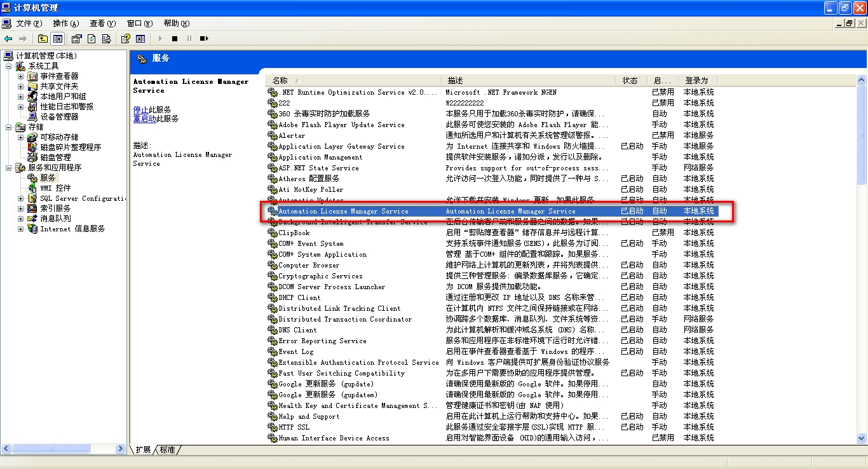Image resolution: width=868 pixels, height=469 pixels.
Task: Expand the 事件查看器 tree node
Action: (x=20, y=76)
